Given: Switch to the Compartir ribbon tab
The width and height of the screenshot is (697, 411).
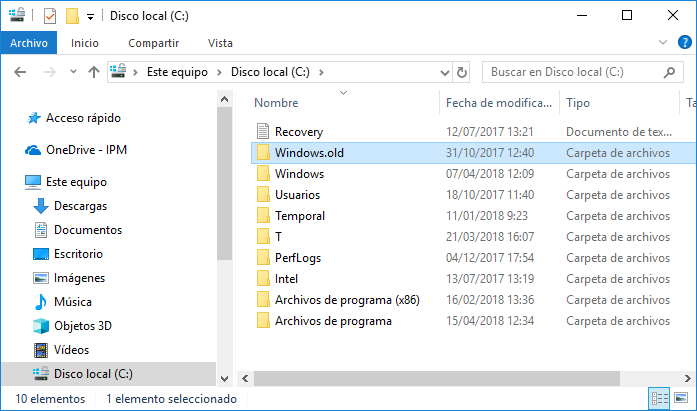Looking at the screenshot, I should click(153, 43).
